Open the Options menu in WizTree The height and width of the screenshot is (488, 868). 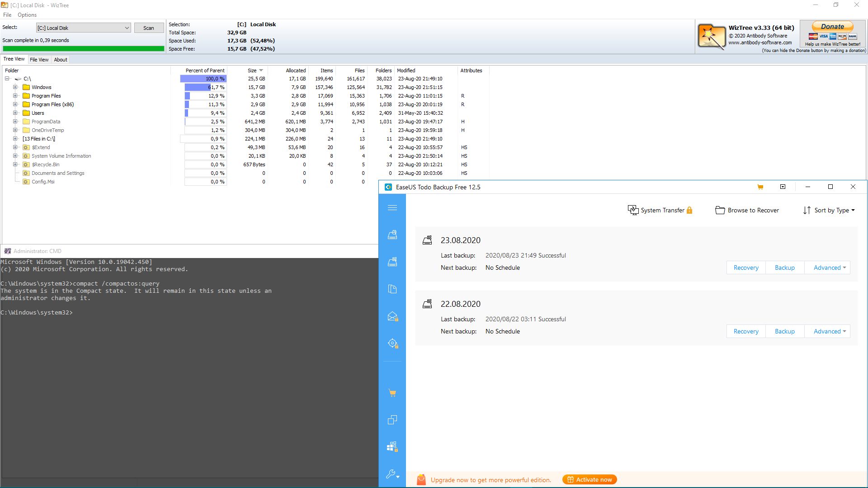(27, 15)
